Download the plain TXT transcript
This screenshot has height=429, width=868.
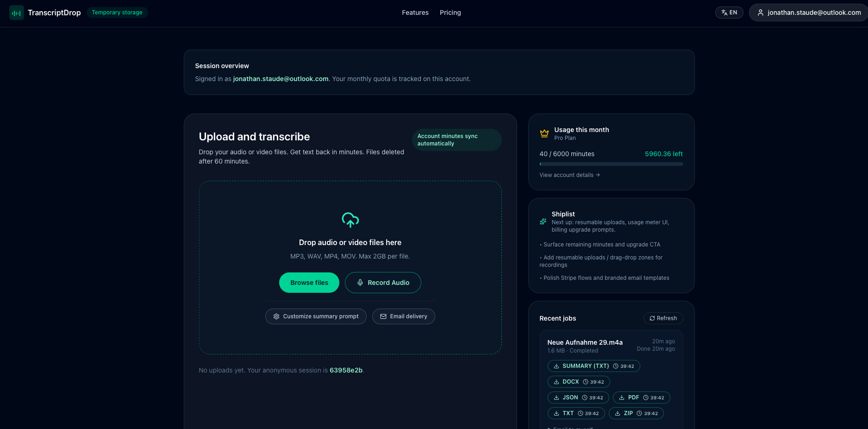pos(576,413)
